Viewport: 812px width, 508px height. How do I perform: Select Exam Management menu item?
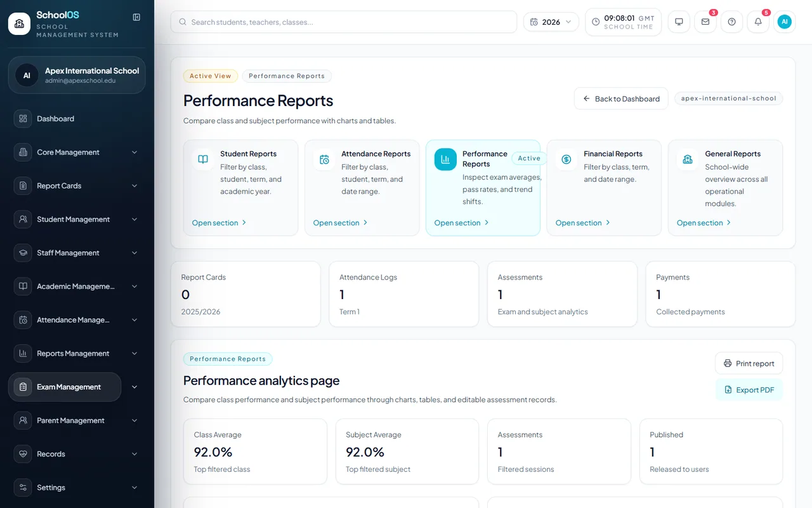[65, 387]
